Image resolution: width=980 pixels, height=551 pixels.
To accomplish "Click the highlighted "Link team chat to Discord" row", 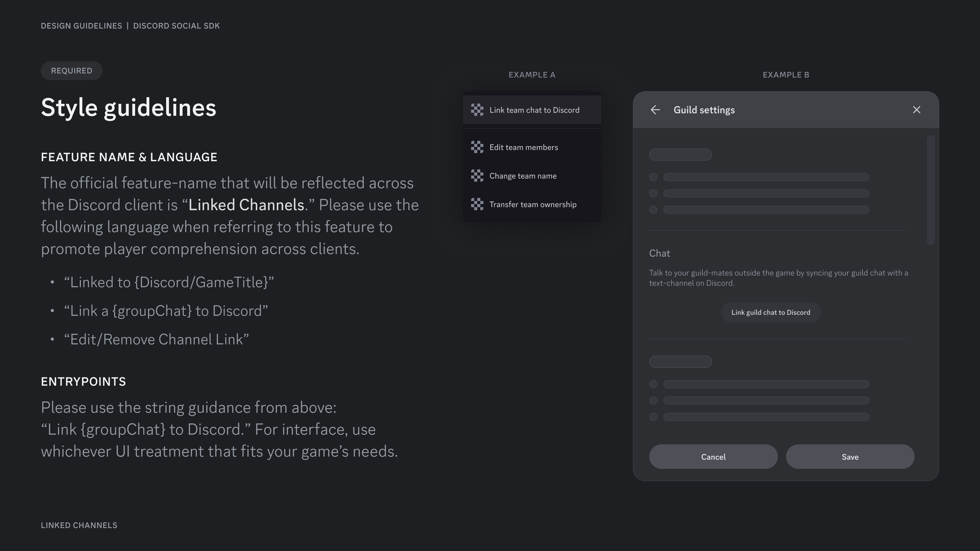I will click(532, 109).
